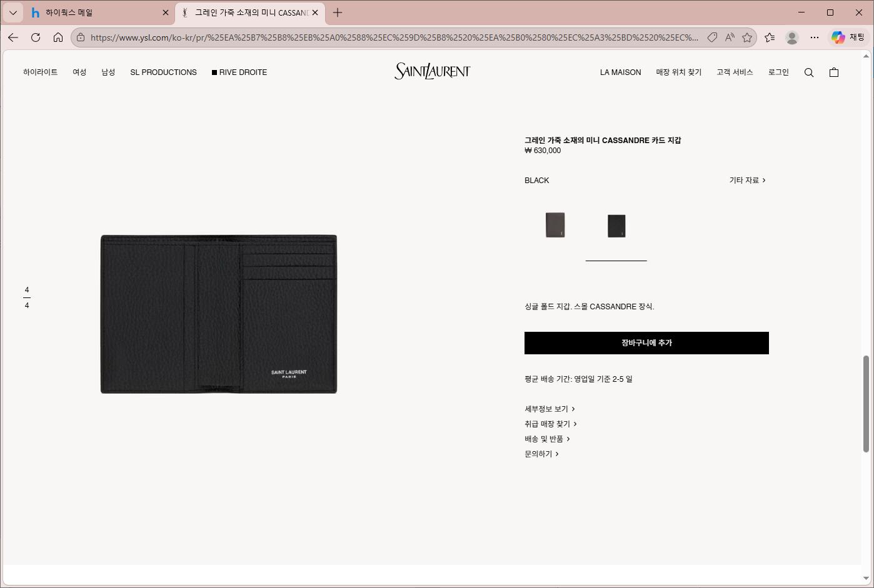This screenshot has width=874, height=588.
Task: Add page to favorites star icon
Action: click(747, 37)
